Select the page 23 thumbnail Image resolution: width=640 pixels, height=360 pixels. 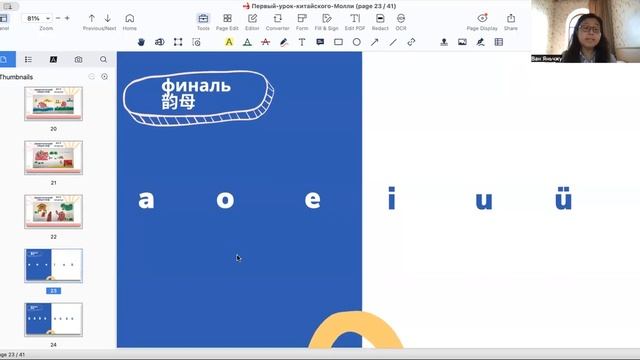[53, 266]
